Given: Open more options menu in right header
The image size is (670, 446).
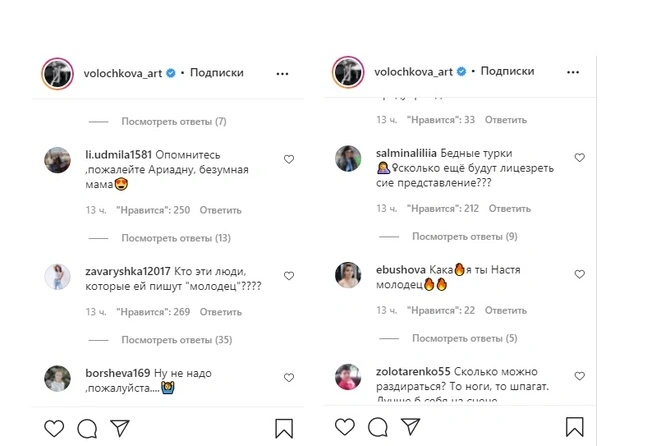Looking at the screenshot, I should tap(573, 73).
